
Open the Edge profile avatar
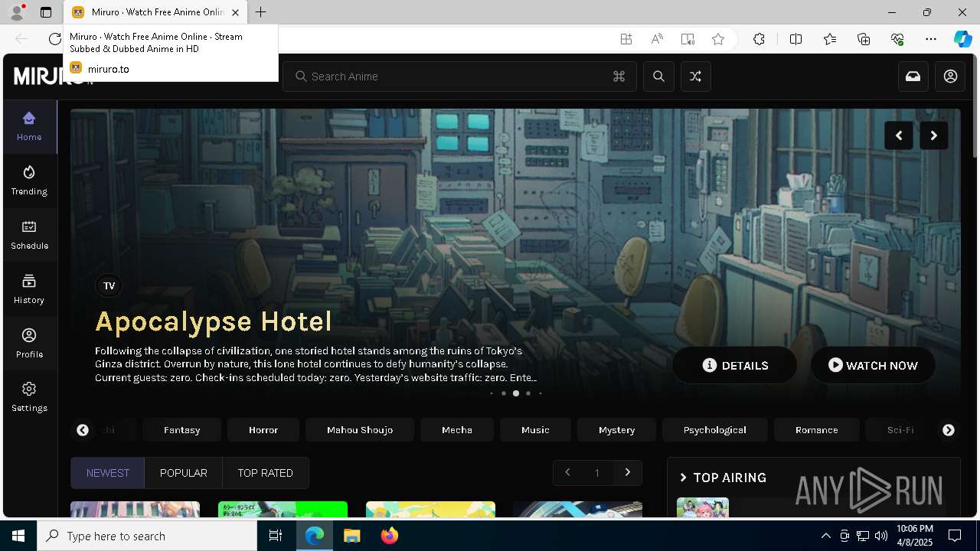point(16,12)
